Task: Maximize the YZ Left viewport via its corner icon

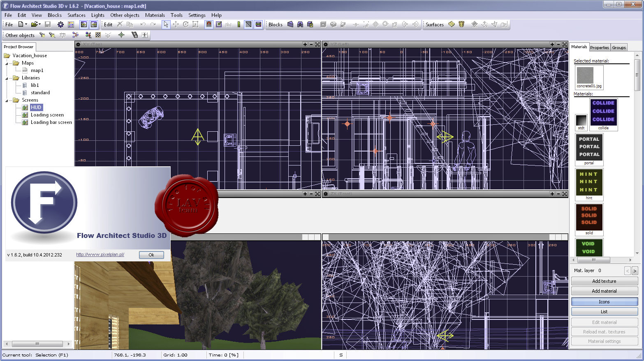Action: pyautogui.click(x=565, y=44)
